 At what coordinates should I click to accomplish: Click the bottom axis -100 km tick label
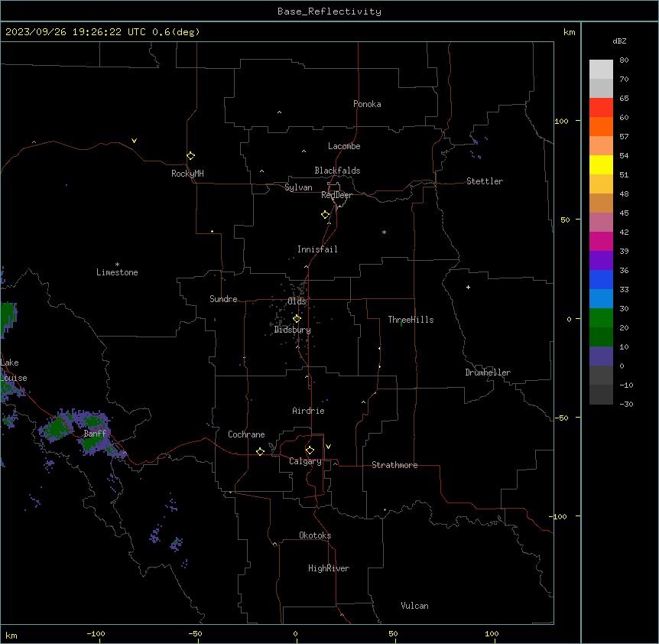pos(96,633)
